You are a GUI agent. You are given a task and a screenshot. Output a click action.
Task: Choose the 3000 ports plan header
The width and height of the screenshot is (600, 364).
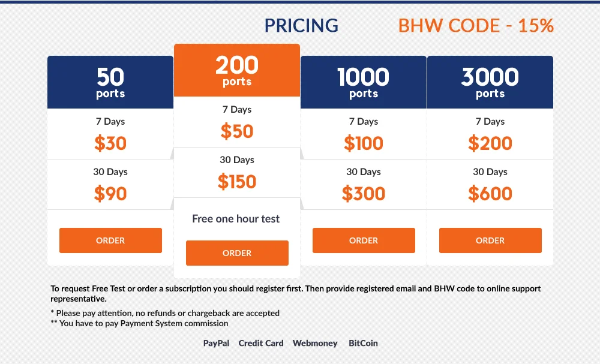(490, 82)
